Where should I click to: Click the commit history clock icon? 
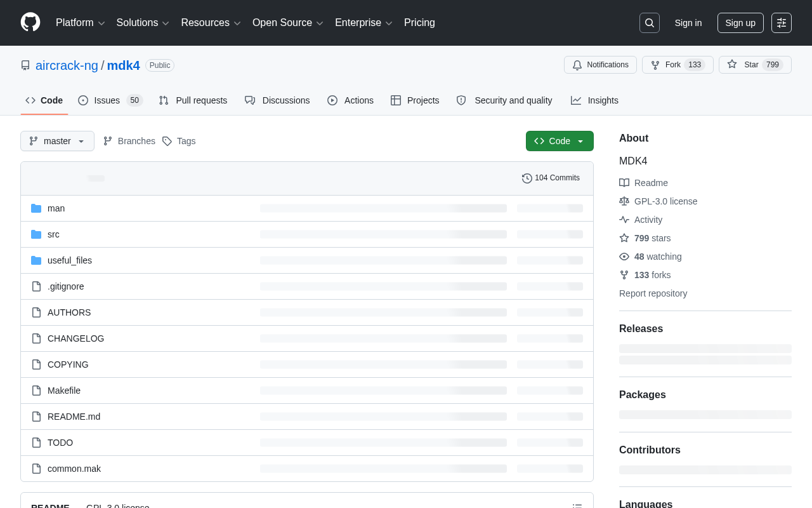click(527, 178)
